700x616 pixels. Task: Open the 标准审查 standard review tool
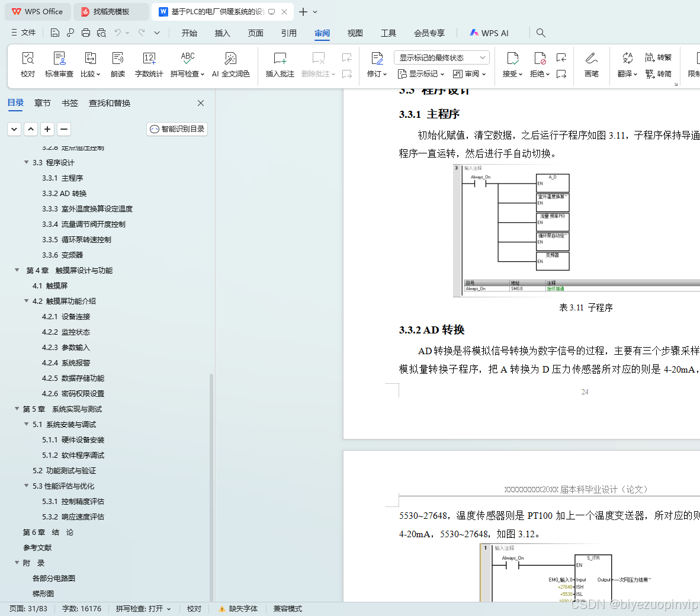[x=59, y=65]
